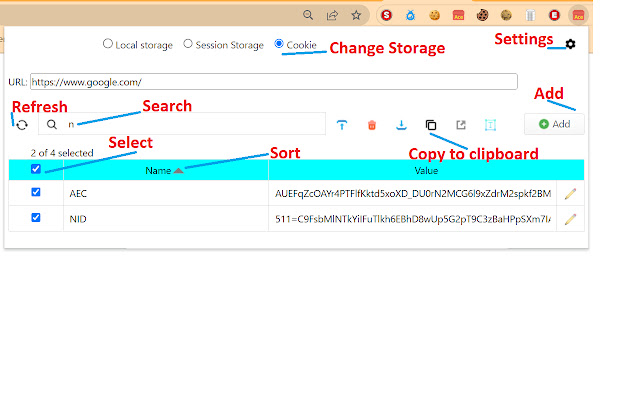Edit the AEC cookie with pencil icon
Image resolution: width=640 pixels, height=400 pixels.
(570, 193)
